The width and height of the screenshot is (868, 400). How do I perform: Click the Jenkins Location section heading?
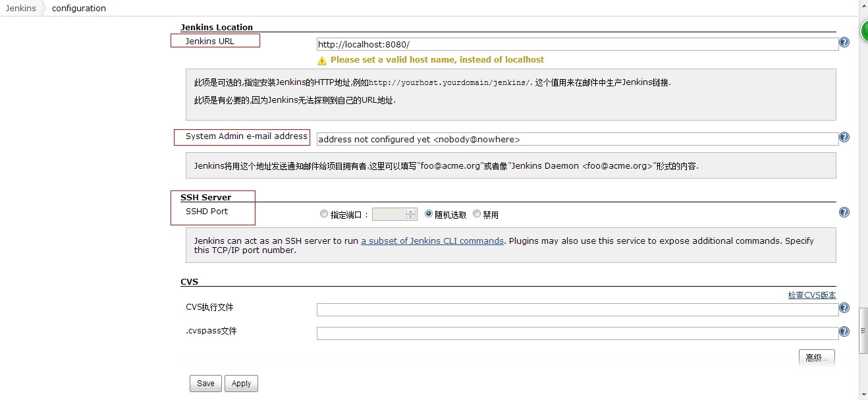coord(217,27)
